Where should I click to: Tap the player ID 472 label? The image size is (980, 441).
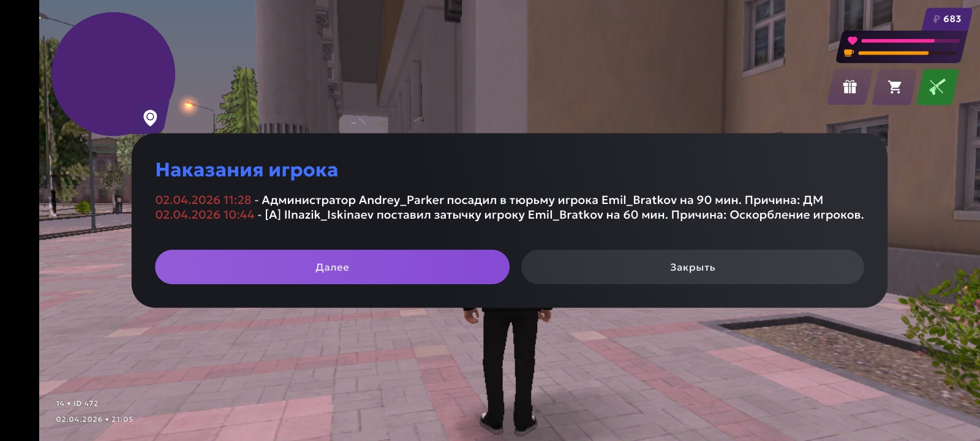(77, 403)
